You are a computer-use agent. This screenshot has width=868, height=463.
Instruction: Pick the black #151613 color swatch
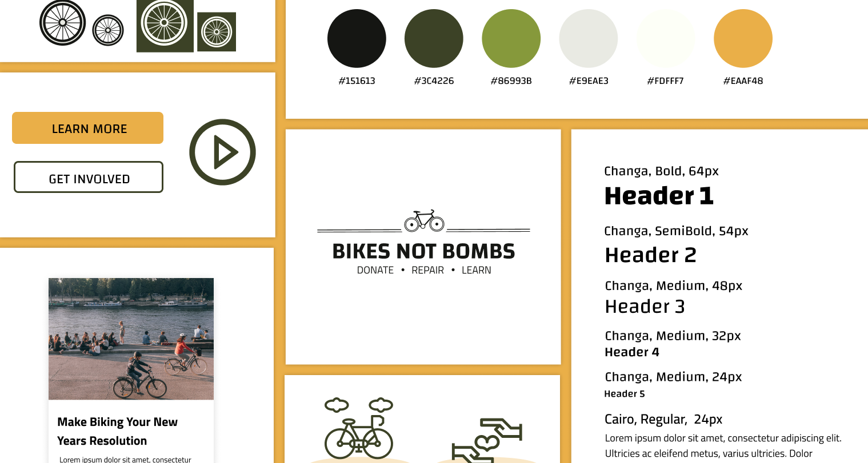357,38
